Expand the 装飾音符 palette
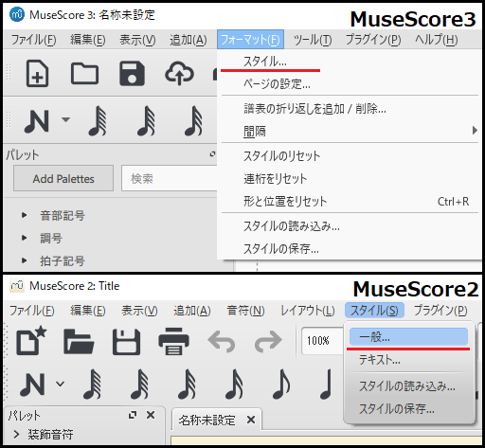This screenshot has width=485, height=448. [16, 435]
